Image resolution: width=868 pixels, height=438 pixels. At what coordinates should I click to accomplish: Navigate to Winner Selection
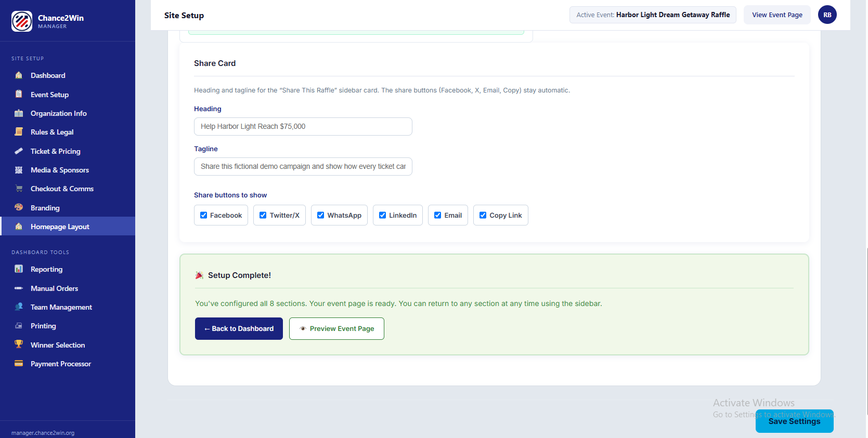[68, 345]
